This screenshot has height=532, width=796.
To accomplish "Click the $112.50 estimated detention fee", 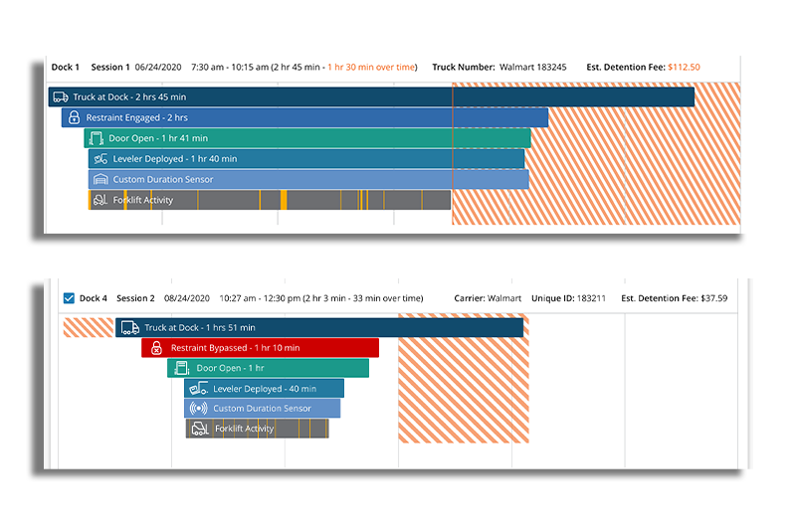I will pos(683,68).
